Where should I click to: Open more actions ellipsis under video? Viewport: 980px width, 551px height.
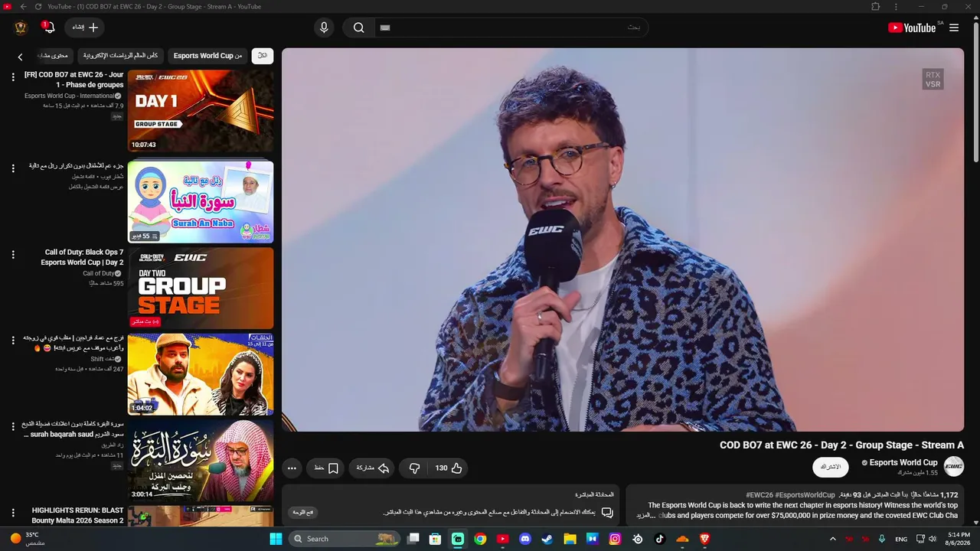click(x=292, y=468)
